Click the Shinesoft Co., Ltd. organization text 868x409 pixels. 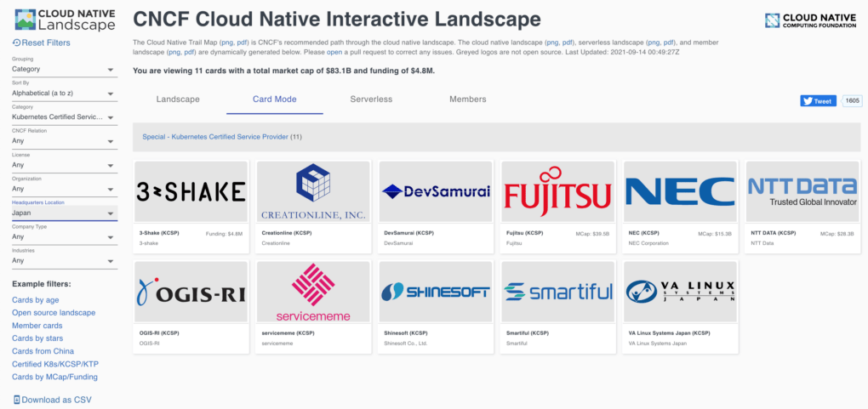406,344
